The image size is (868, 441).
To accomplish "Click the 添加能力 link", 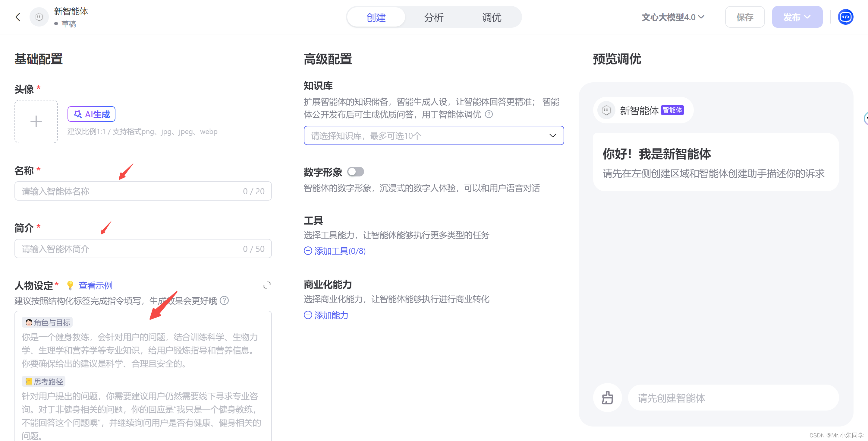I will coord(326,315).
